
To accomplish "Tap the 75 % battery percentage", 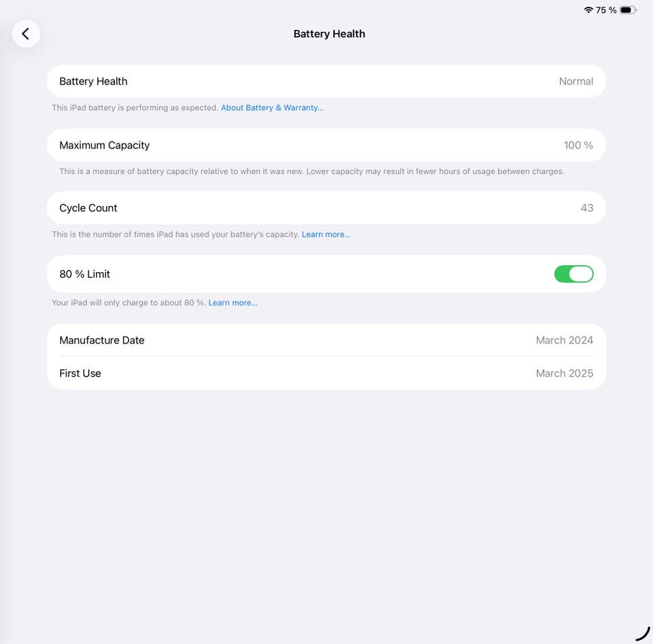I will click(606, 10).
